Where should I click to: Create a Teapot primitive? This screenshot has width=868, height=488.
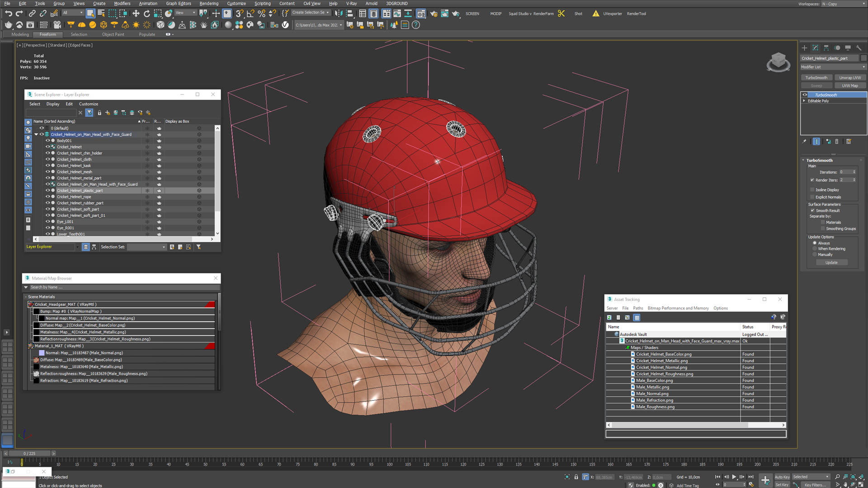[9, 25]
